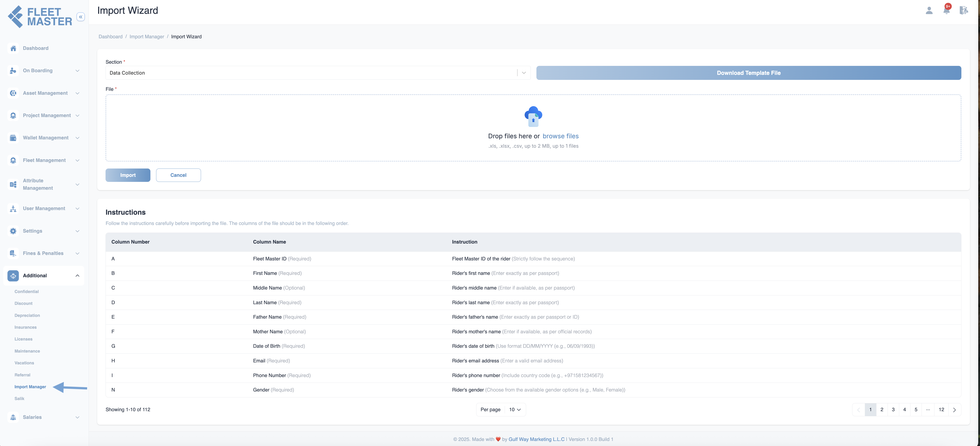Image resolution: width=980 pixels, height=446 pixels.
Task: Go to instructions page 3
Action: 893,409
